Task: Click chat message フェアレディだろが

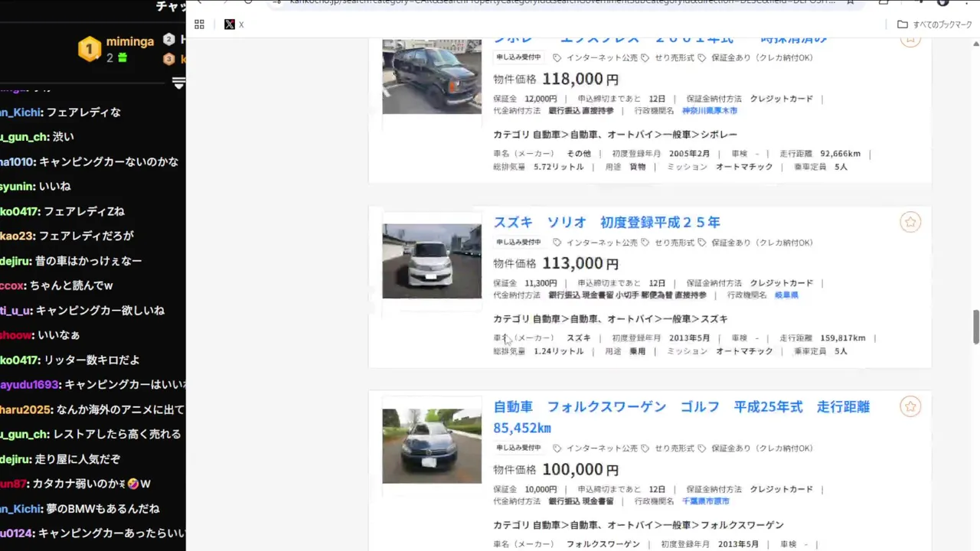Action: point(87,236)
